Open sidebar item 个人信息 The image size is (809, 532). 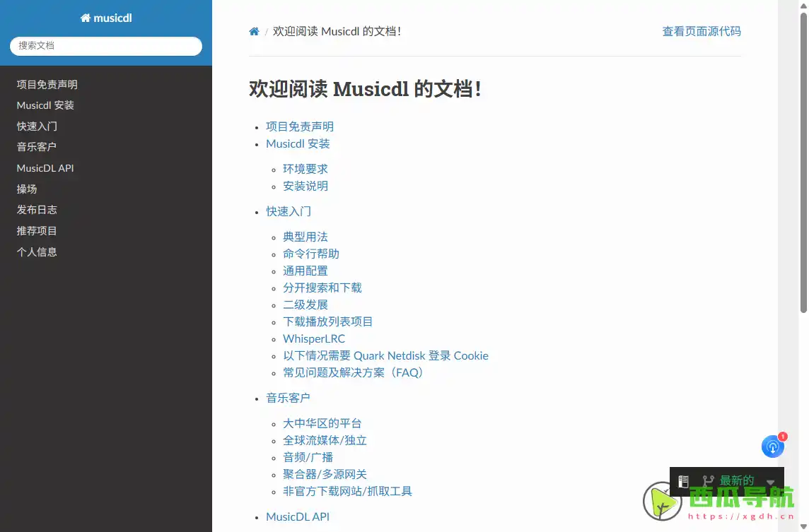click(37, 252)
